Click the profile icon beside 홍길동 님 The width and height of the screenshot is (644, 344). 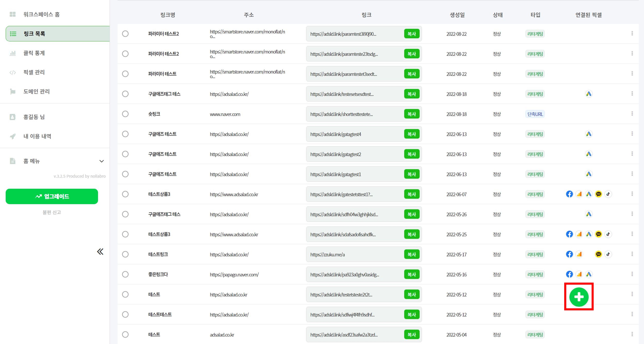pyautogui.click(x=12, y=117)
